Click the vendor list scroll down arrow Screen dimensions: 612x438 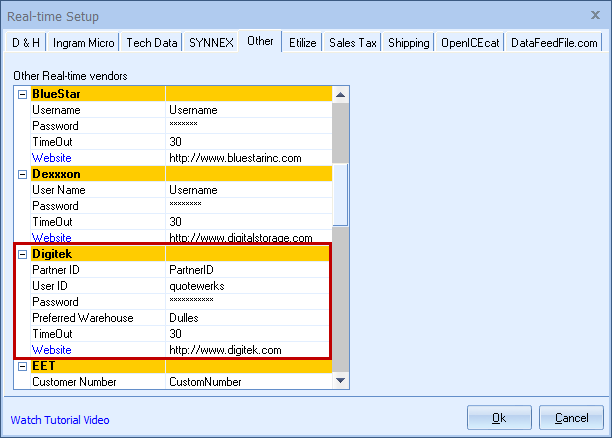[x=340, y=380]
